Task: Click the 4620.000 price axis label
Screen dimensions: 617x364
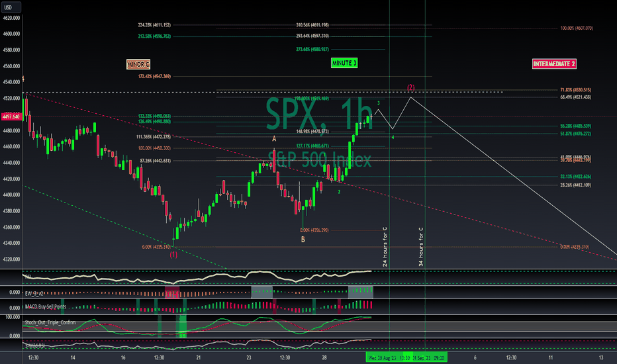Action: pos(11,18)
